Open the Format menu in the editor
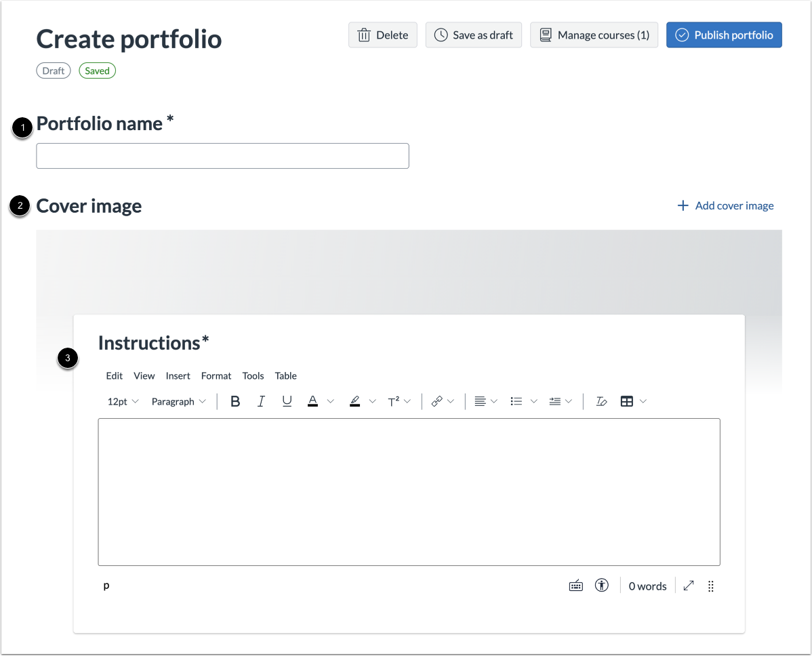Image resolution: width=812 pixels, height=656 pixels. pyautogui.click(x=216, y=375)
